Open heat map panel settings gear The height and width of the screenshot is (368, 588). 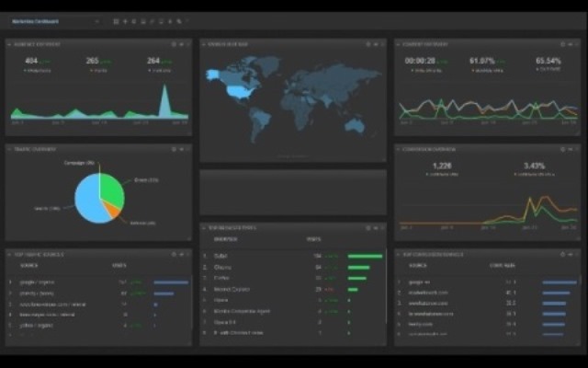[367, 44]
